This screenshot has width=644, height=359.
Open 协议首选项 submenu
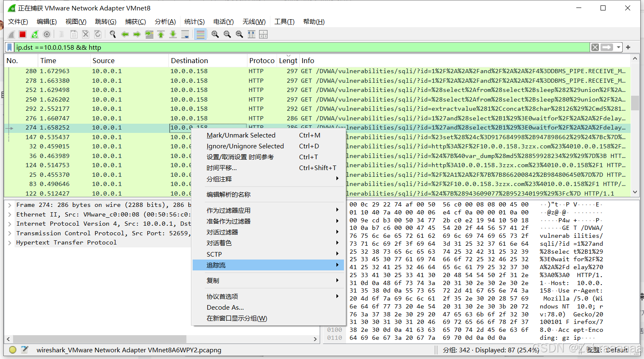[x=268, y=296]
